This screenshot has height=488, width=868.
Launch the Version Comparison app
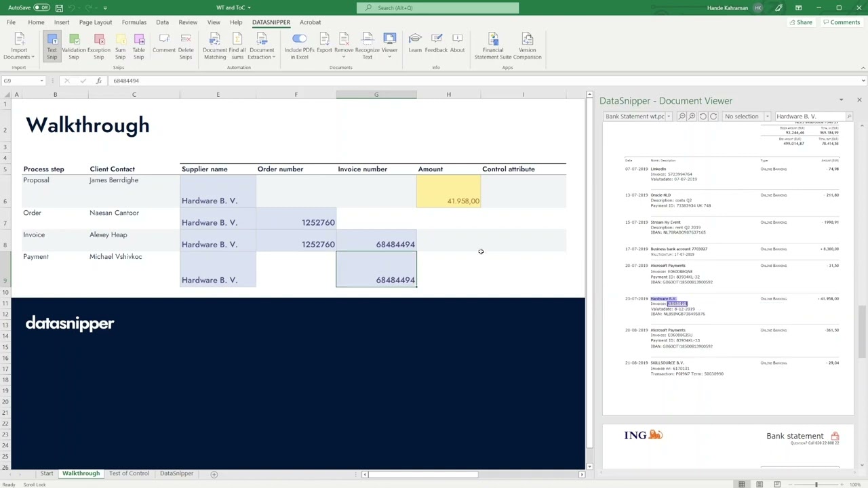click(527, 46)
